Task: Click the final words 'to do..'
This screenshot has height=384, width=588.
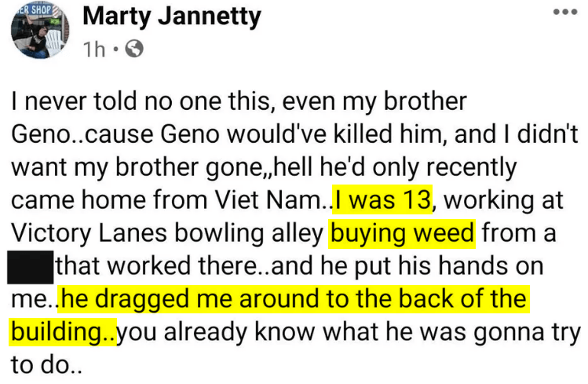Action: 46,365
